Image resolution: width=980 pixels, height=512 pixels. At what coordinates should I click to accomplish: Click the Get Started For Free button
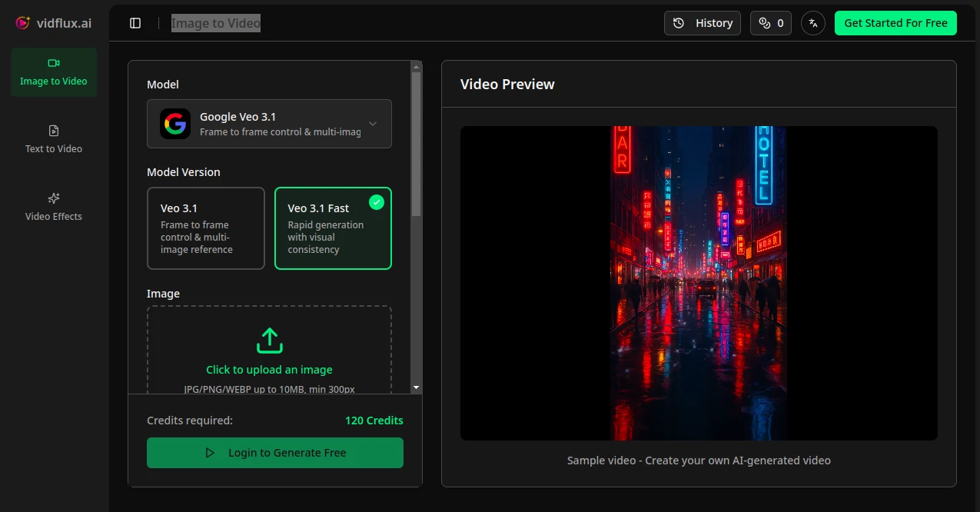tap(895, 22)
